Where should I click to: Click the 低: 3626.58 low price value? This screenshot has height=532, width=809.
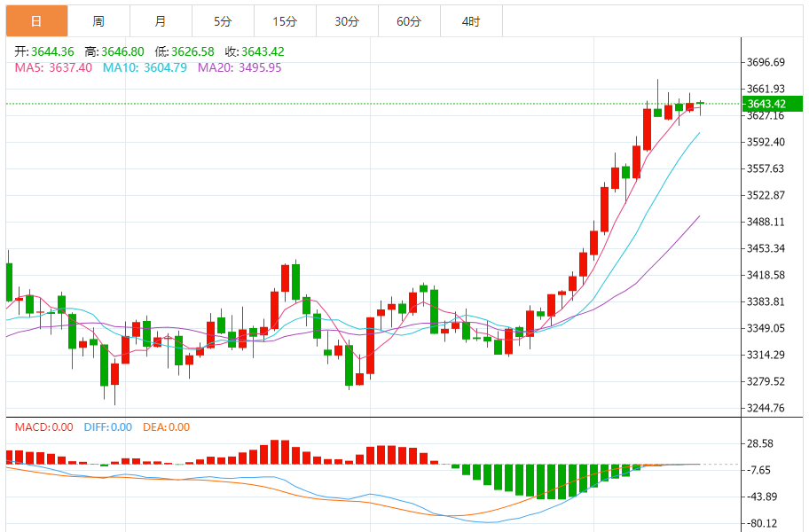185,51
